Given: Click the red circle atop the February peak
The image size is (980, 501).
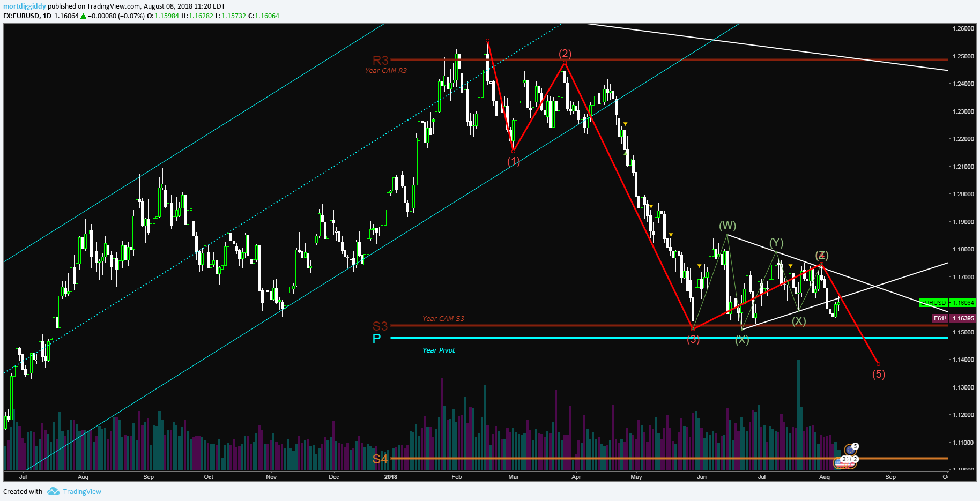Looking at the screenshot, I should (x=487, y=41).
